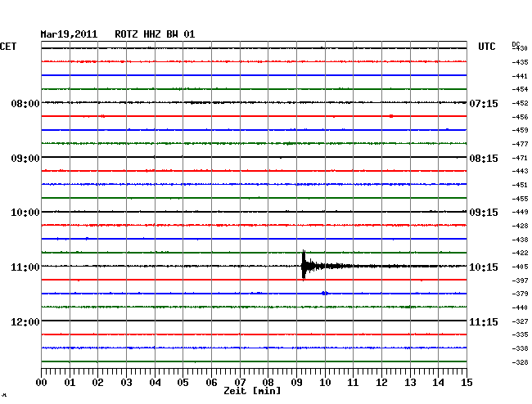Click the Zeit [min] axis title

tap(252, 391)
